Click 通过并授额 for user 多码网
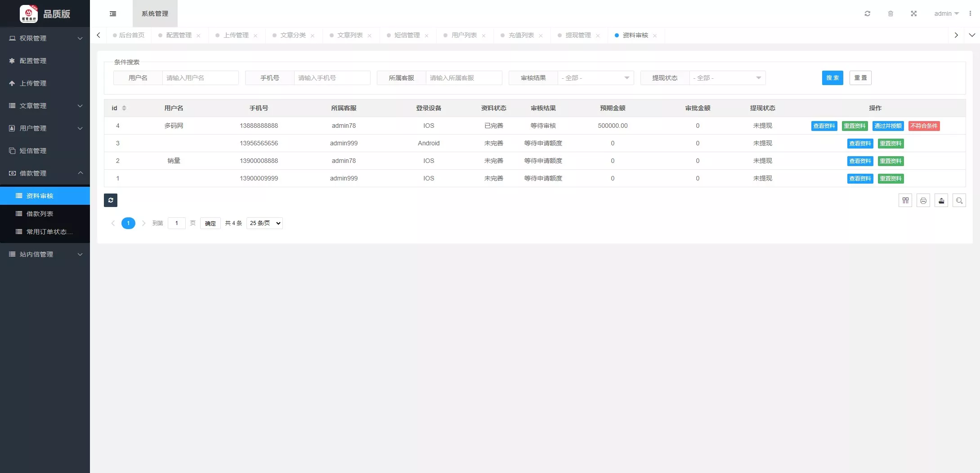Screen dimensions: 980x473 pyautogui.click(x=888, y=126)
